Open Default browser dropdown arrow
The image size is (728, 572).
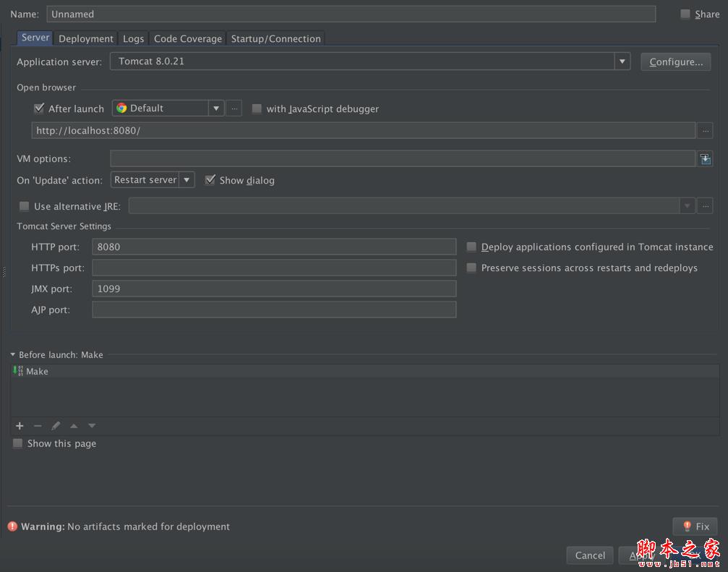pos(216,108)
